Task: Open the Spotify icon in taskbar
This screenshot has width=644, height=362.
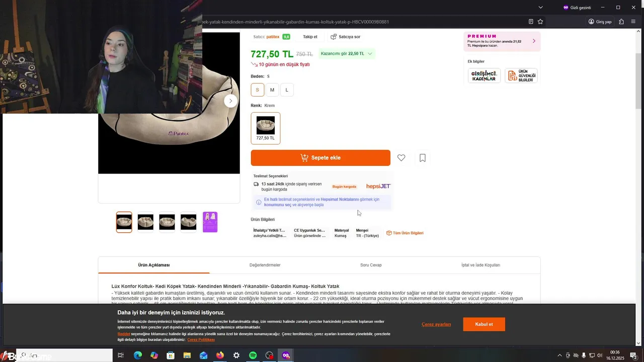Action: coord(253,355)
